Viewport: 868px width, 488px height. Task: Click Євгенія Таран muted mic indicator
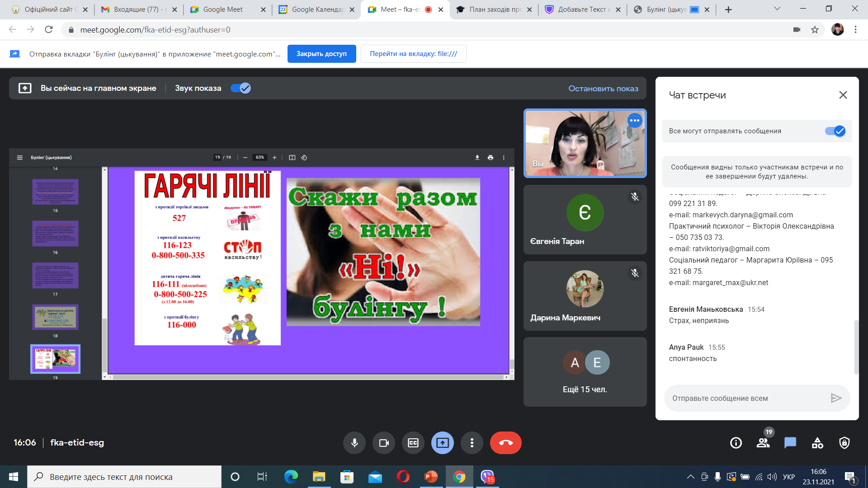(635, 197)
